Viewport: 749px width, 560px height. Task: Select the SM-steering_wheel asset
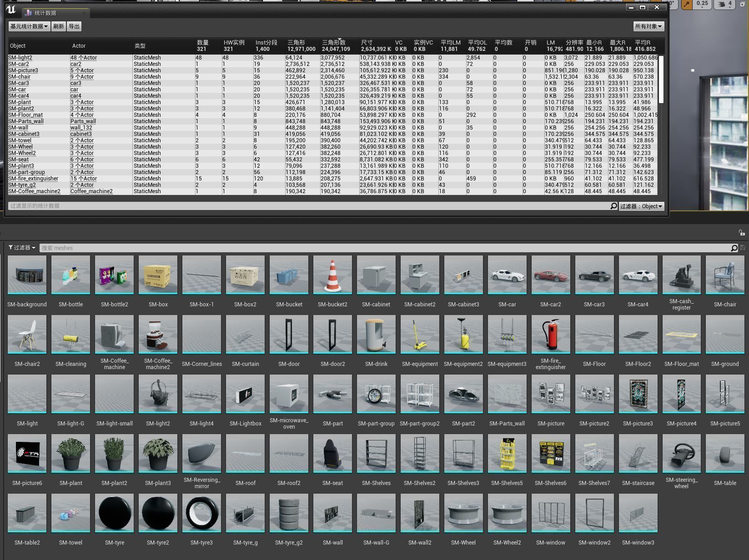coord(682,453)
